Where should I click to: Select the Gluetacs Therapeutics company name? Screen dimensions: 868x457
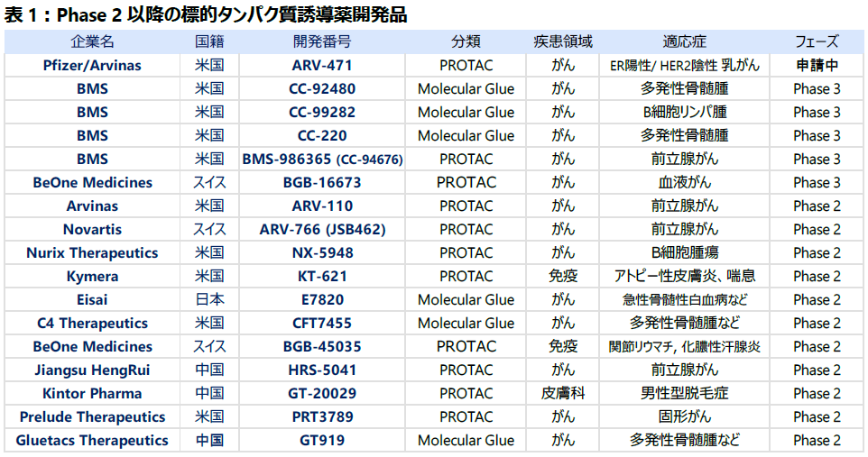[92, 441]
